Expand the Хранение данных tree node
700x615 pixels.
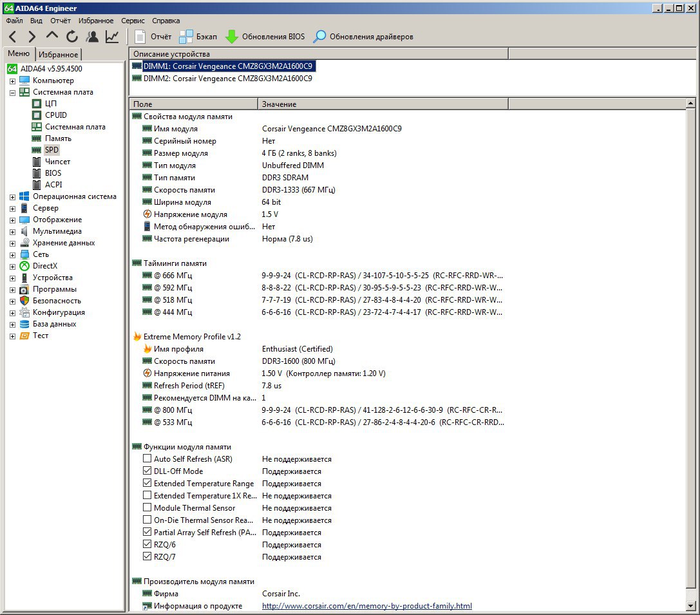(x=12, y=243)
